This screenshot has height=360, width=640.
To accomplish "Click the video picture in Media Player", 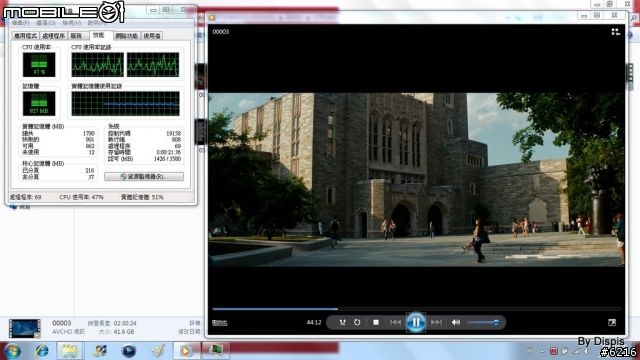I will click(x=416, y=180).
